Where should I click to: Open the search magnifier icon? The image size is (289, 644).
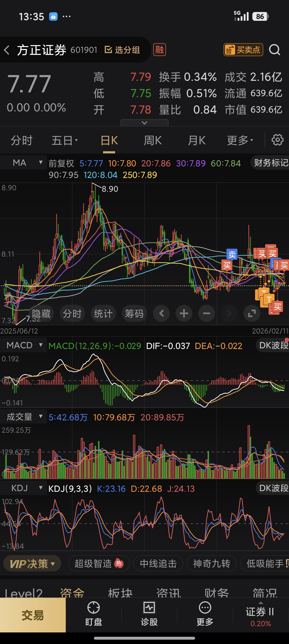275,50
